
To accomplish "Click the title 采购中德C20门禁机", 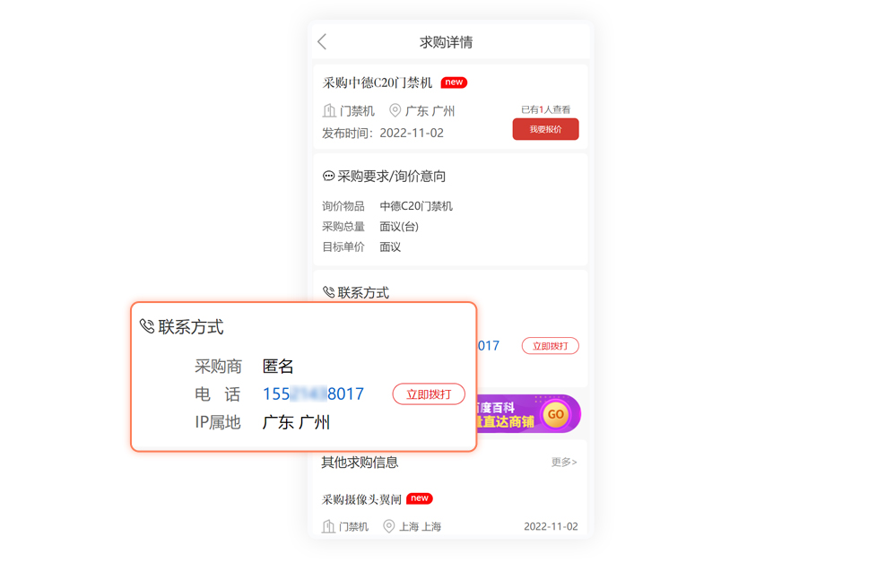I will coord(378,82).
